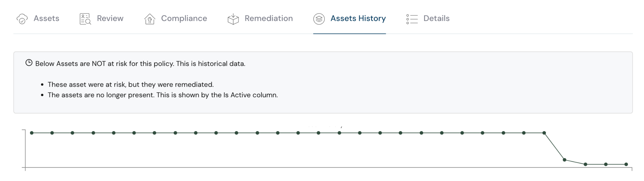Click the Remediation box icon
Image resolution: width=644 pixels, height=181 pixels.
coord(233,19)
